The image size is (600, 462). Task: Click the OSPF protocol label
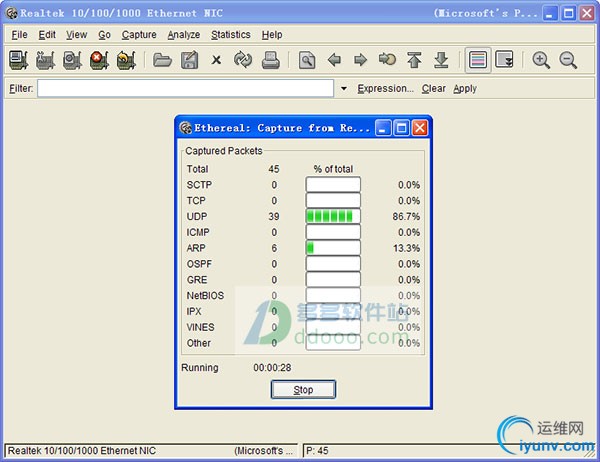tap(199, 264)
